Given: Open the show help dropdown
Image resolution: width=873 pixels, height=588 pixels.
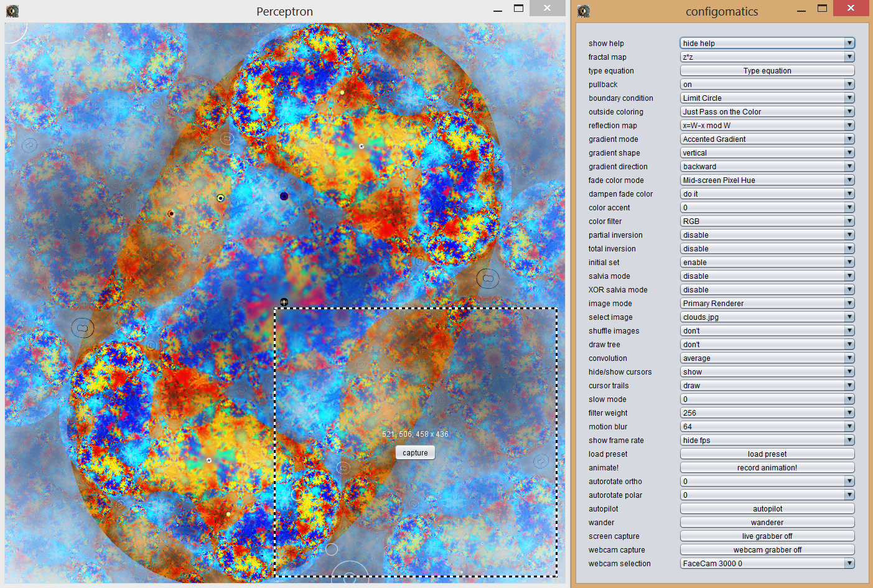Looking at the screenshot, I should [767, 44].
